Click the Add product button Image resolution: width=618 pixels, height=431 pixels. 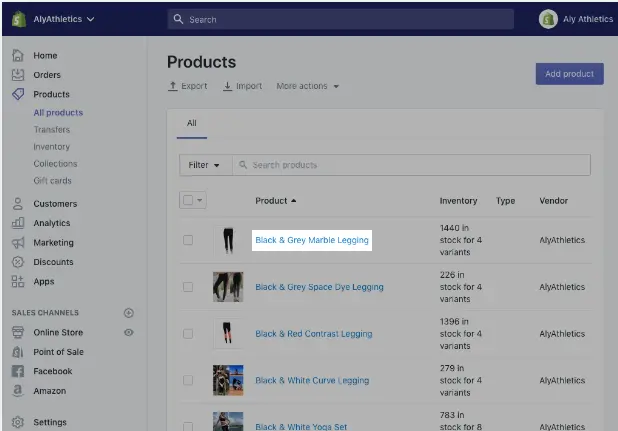(x=569, y=74)
